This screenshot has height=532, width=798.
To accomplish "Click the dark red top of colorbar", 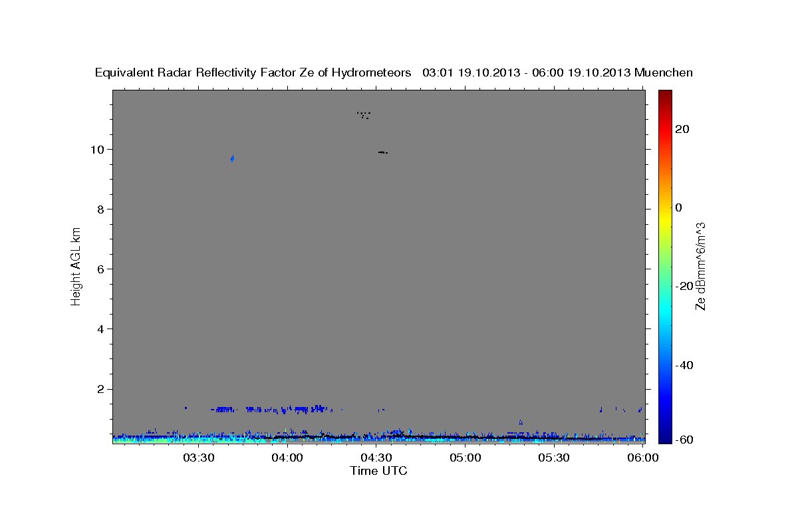I will tap(664, 94).
